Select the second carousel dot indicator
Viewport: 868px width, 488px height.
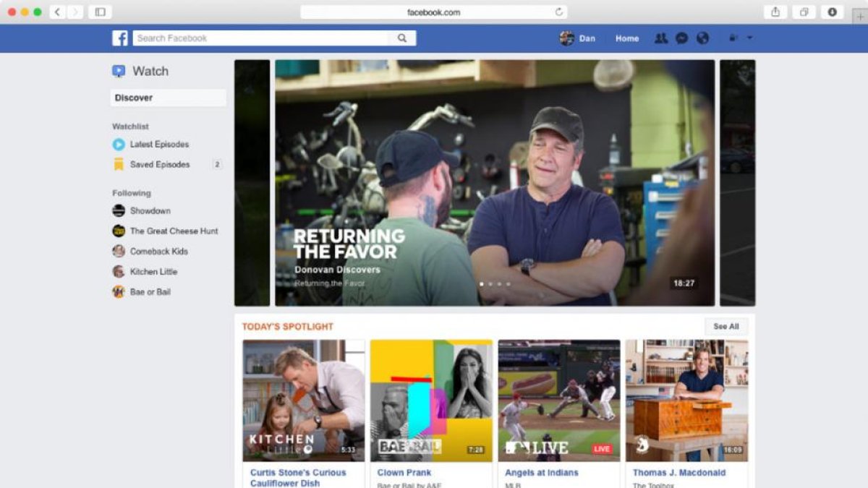point(490,284)
